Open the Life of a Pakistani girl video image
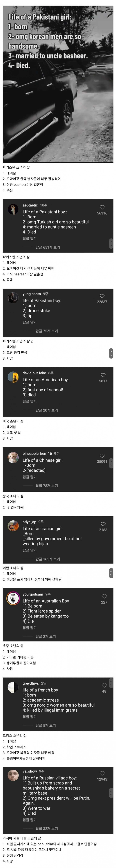This screenshot has width=116, height=868. [58, 84]
